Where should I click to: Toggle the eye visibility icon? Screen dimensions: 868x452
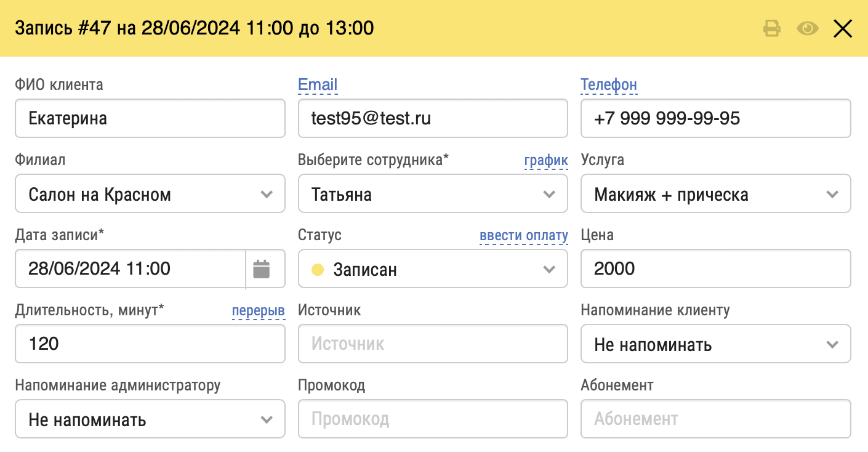point(807,28)
